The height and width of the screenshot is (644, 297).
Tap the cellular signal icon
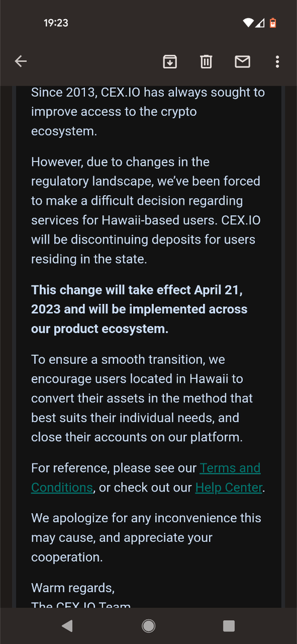(x=260, y=23)
